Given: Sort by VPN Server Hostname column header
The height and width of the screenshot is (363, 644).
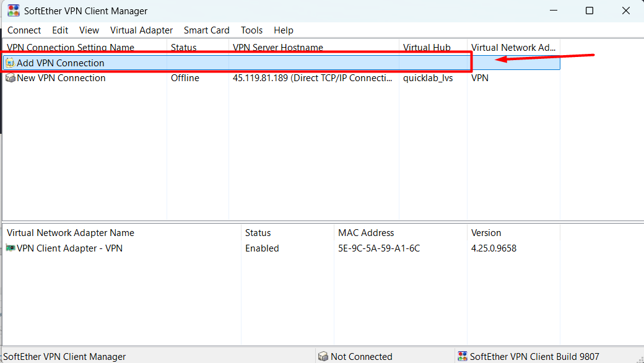Looking at the screenshot, I should click(277, 48).
